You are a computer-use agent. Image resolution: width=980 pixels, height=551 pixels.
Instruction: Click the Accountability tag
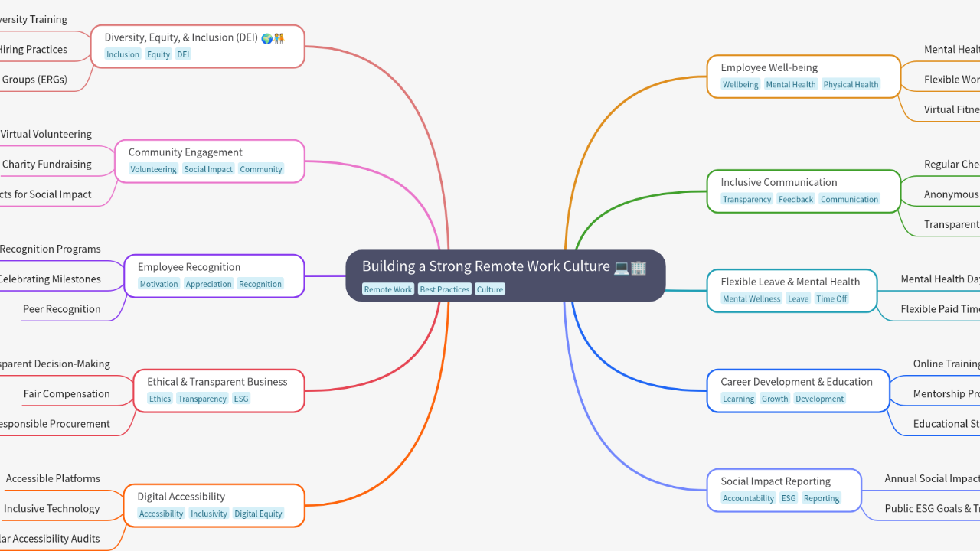pos(748,498)
